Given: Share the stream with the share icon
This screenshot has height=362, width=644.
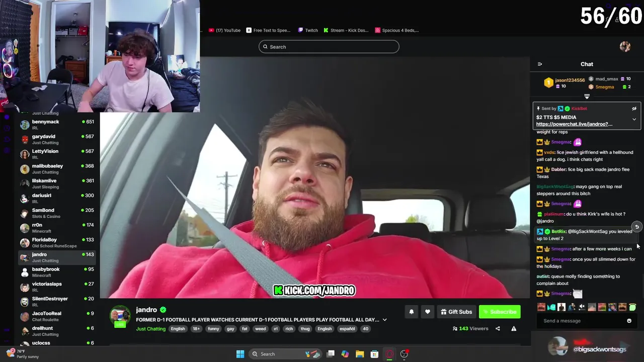Looking at the screenshot, I should click(498, 329).
